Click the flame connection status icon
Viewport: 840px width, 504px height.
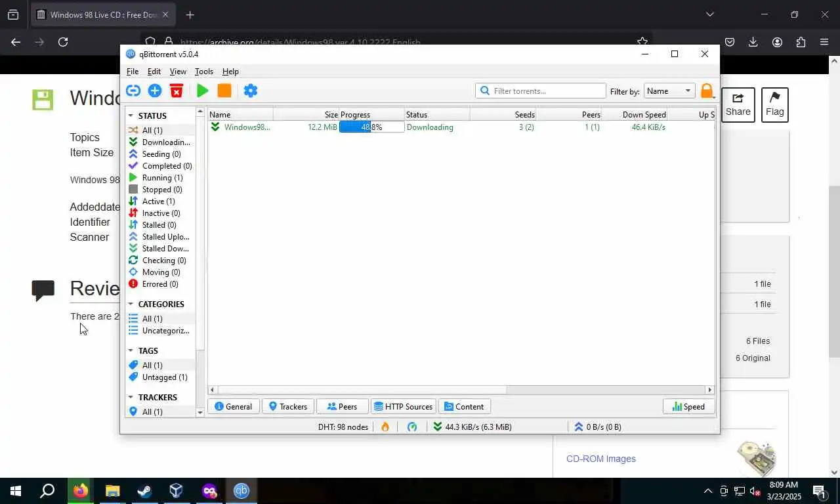click(x=385, y=427)
